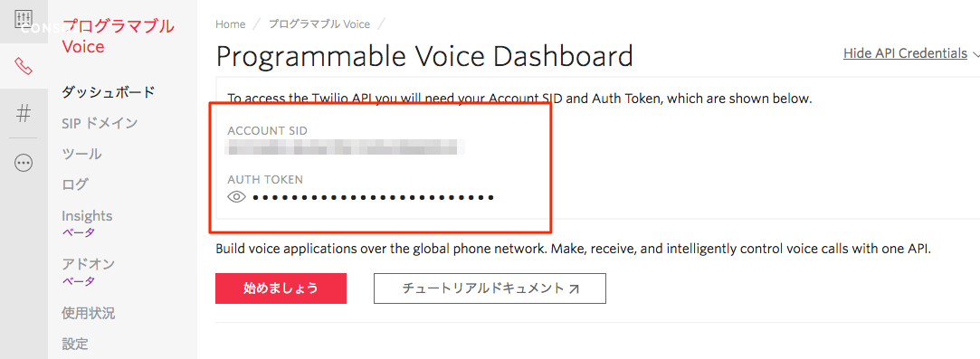Go to Home breadcrumb
Viewport: 980px width, 359px height.
tap(230, 24)
